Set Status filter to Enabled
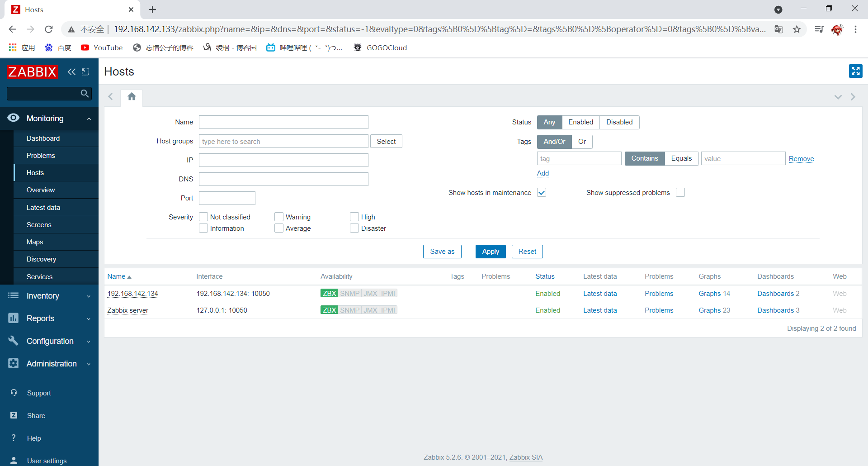The height and width of the screenshot is (466, 868). [581, 122]
